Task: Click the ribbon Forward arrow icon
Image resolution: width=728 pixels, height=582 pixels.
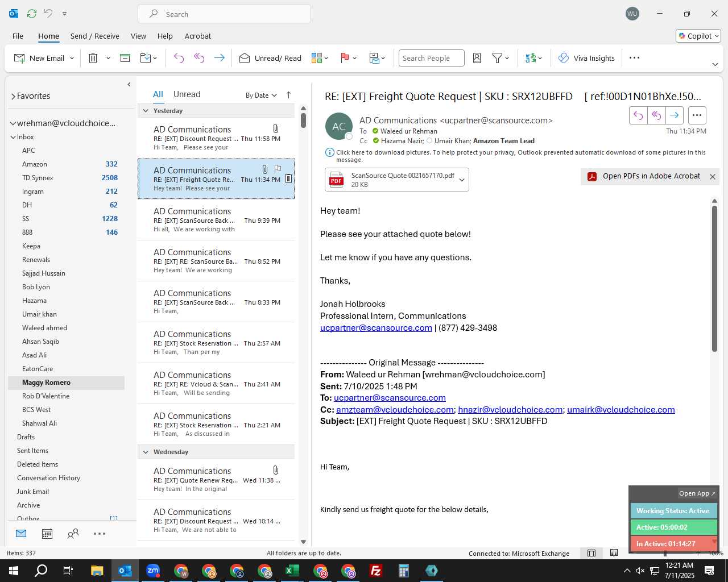Action: click(219, 58)
